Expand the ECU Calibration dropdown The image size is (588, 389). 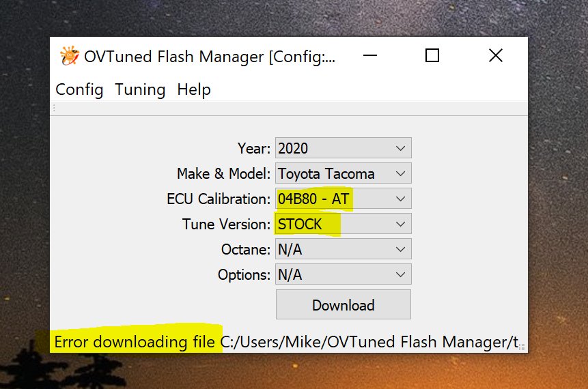(343, 199)
